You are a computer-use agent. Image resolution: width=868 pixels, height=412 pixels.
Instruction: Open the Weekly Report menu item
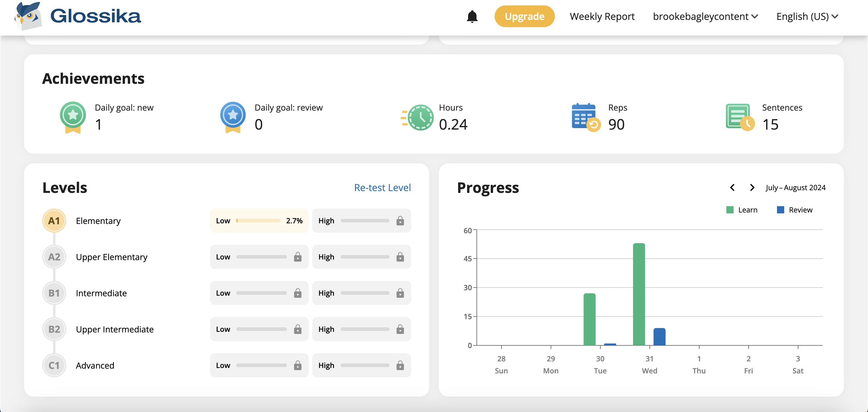click(x=602, y=17)
